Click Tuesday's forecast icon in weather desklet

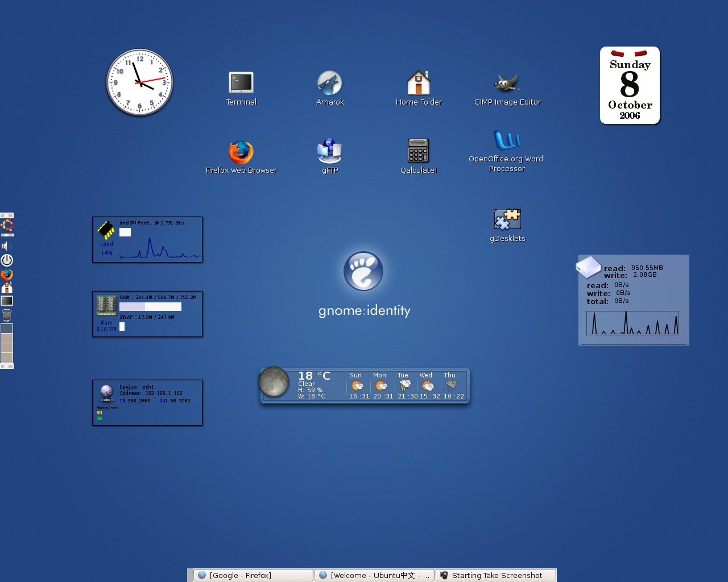click(x=405, y=386)
